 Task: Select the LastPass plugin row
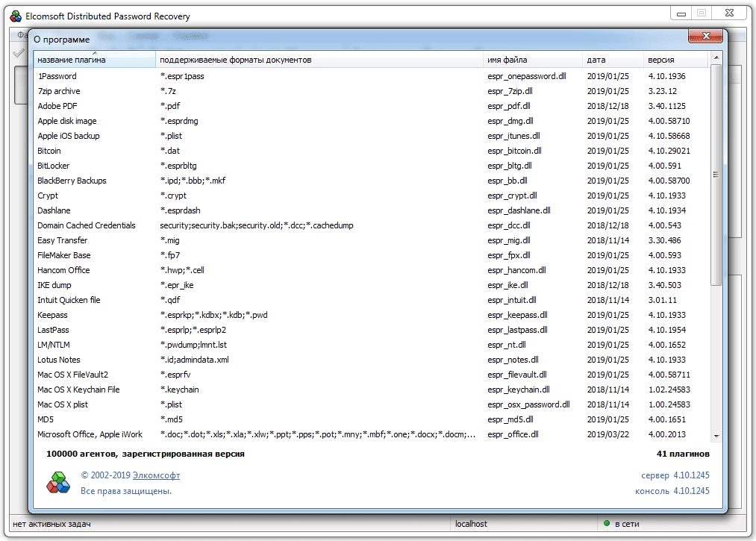click(371, 331)
